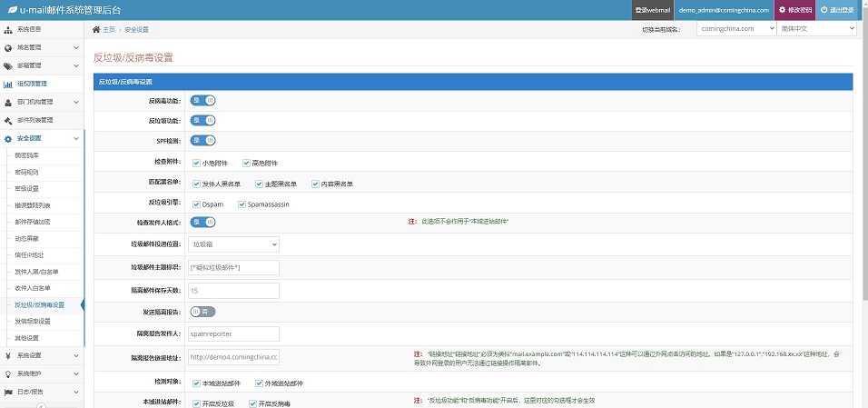
Task: Click the bar chart icon beside 组权限管理
Action: (8, 85)
